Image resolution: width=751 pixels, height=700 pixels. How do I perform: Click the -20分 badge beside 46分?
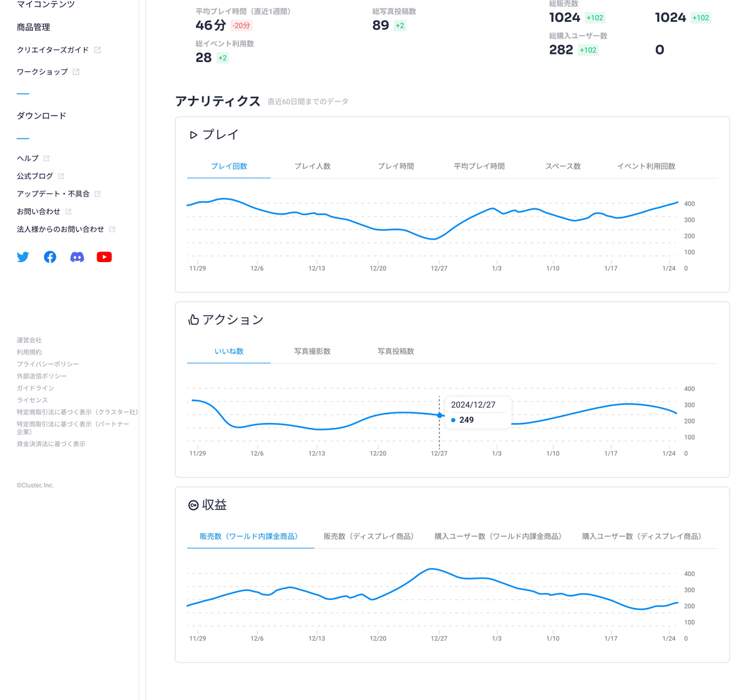click(x=242, y=26)
